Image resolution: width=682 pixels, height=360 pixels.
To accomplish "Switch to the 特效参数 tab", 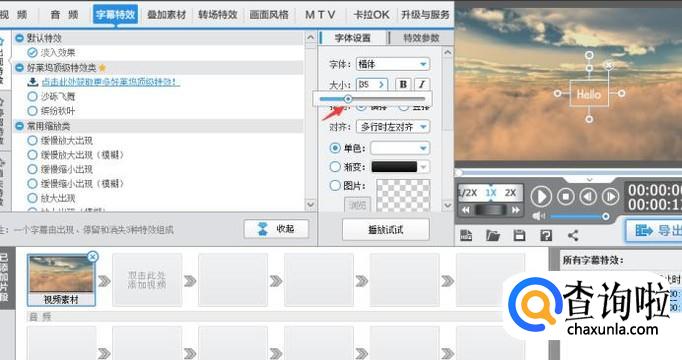I will (x=421, y=38).
